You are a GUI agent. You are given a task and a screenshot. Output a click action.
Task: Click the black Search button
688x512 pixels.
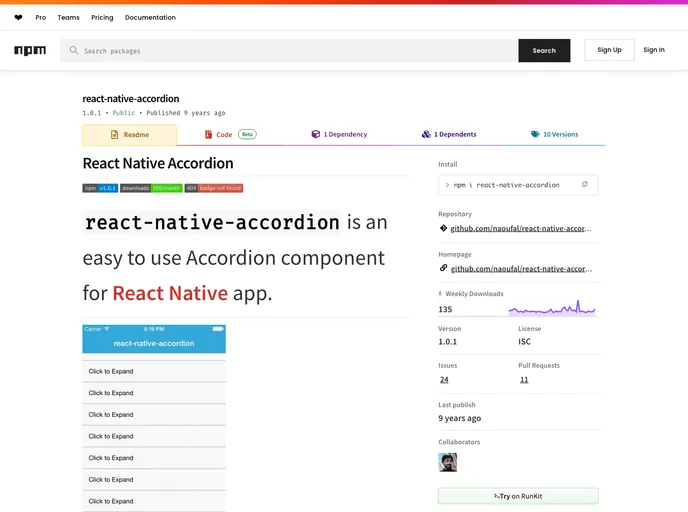pos(544,50)
